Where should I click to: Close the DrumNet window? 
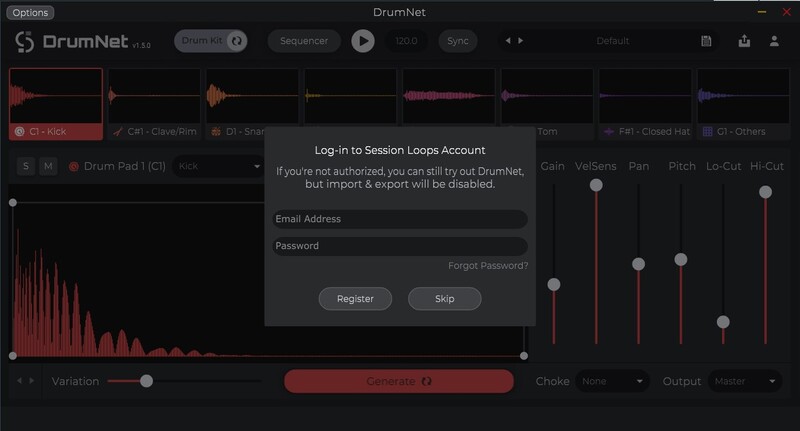coord(787,12)
